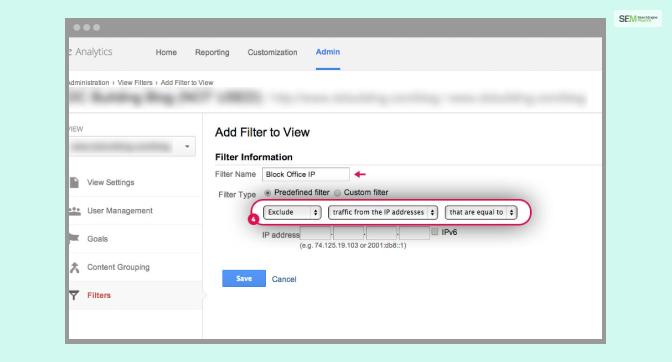Click the Content Grouping figure icon
Screen dimensions: 672x362
[x=75, y=267]
